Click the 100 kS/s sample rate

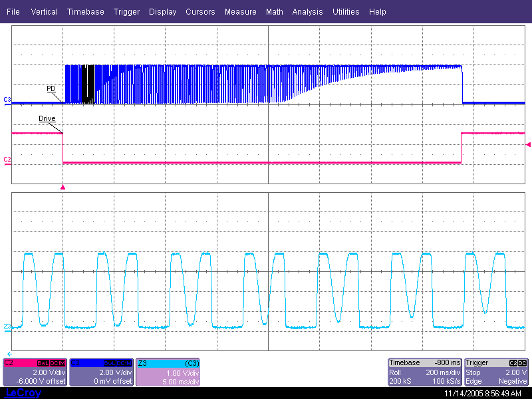(x=446, y=381)
